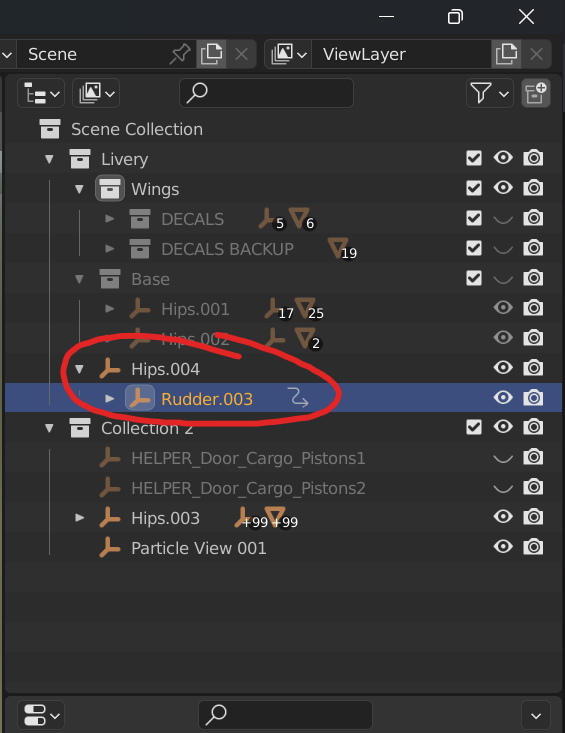
Task: Show HELPER_Door_Cargo_Pistons1 in viewport
Action: click(503, 458)
